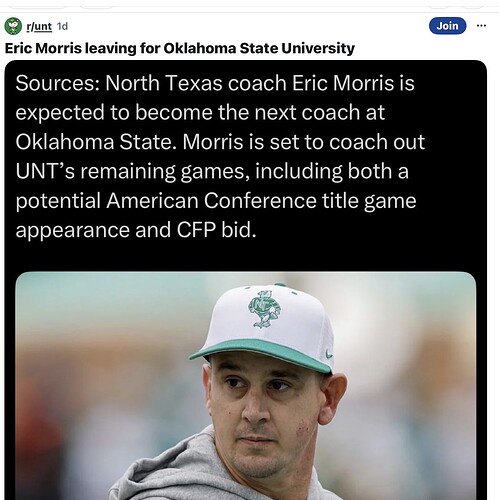Click the 1d post timestamp

(x=62, y=26)
